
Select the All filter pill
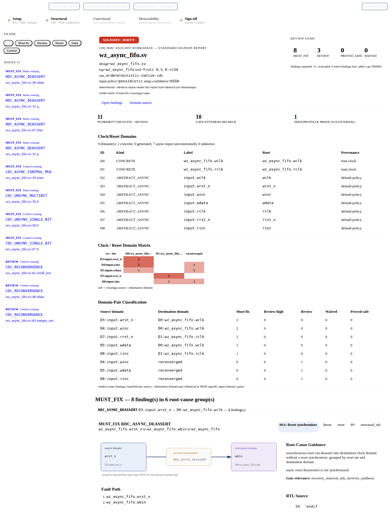click(8, 43)
